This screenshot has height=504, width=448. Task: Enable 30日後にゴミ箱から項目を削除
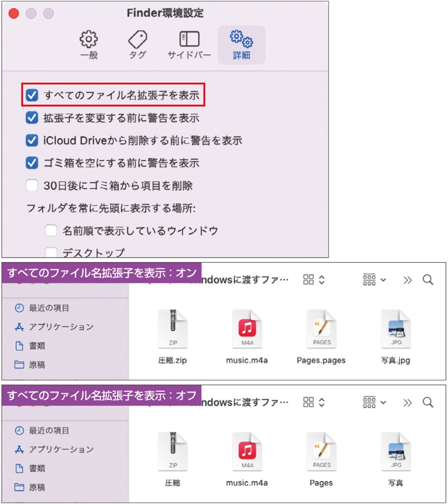(x=32, y=185)
